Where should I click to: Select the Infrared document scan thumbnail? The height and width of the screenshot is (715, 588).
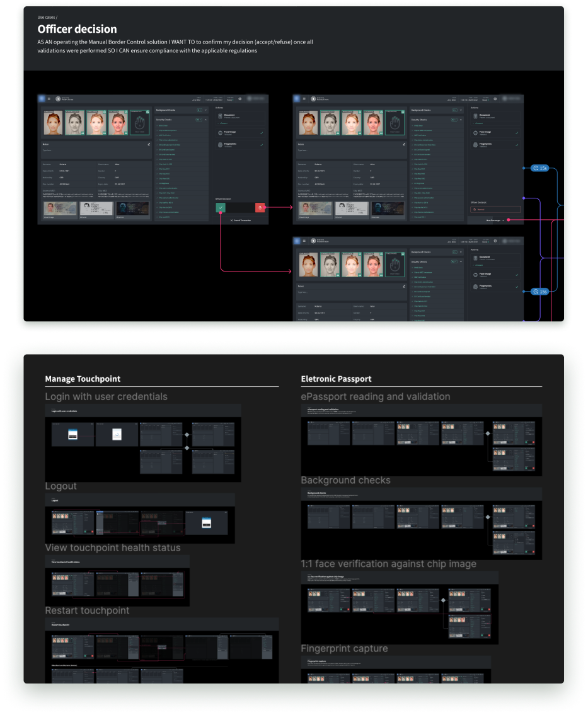(96, 208)
